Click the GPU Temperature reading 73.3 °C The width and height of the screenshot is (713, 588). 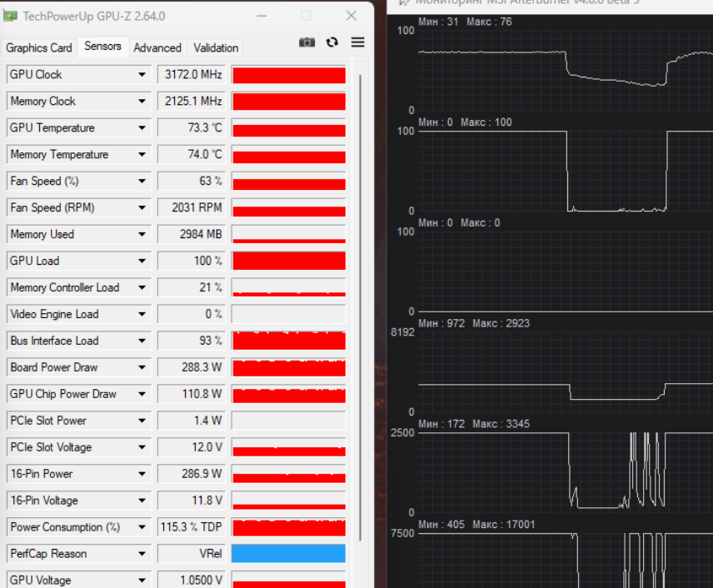click(192, 127)
